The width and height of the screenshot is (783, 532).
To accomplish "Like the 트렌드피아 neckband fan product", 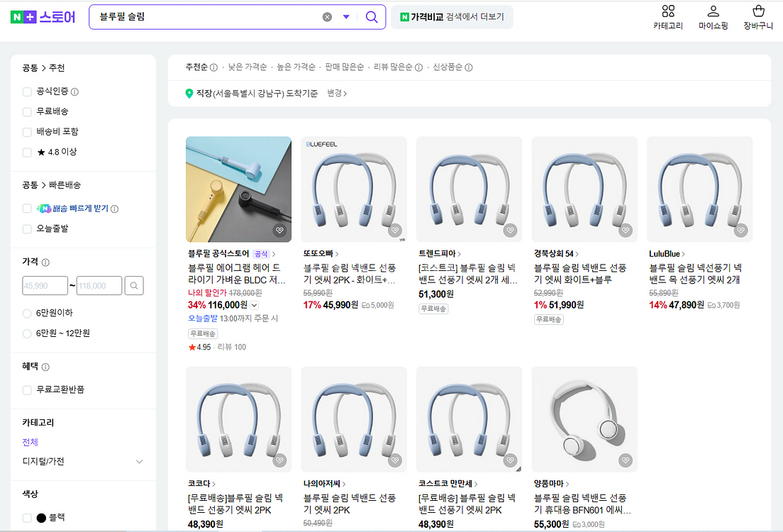I will 510,231.
